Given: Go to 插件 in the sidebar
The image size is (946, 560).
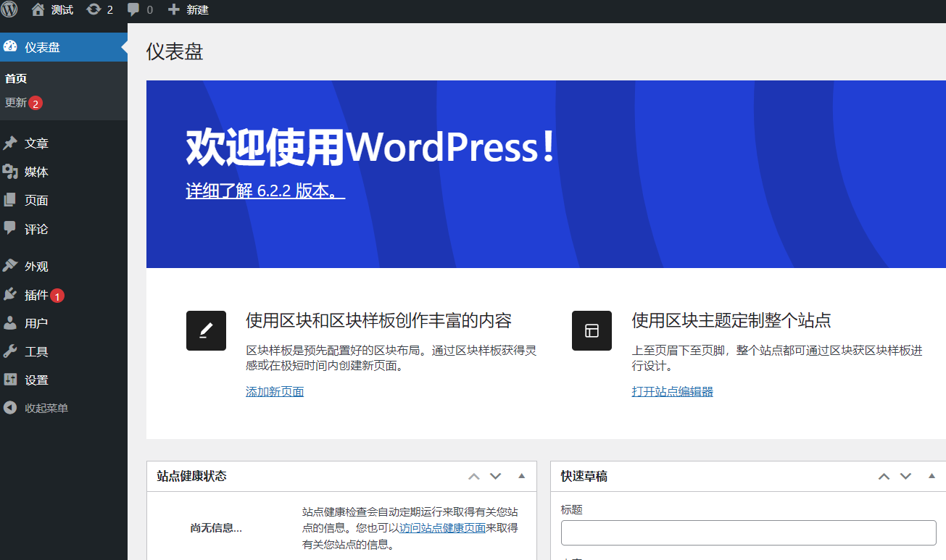Looking at the screenshot, I should click(x=36, y=295).
